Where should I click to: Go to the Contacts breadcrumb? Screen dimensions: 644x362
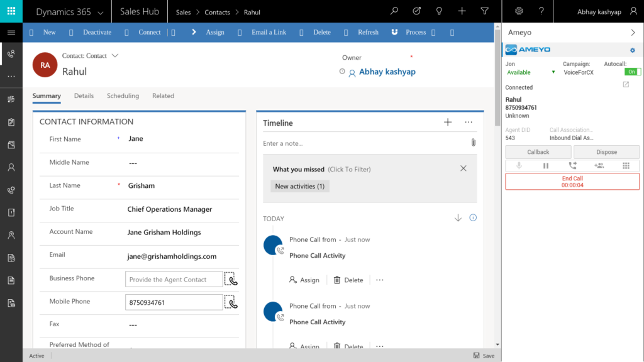(x=217, y=13)
